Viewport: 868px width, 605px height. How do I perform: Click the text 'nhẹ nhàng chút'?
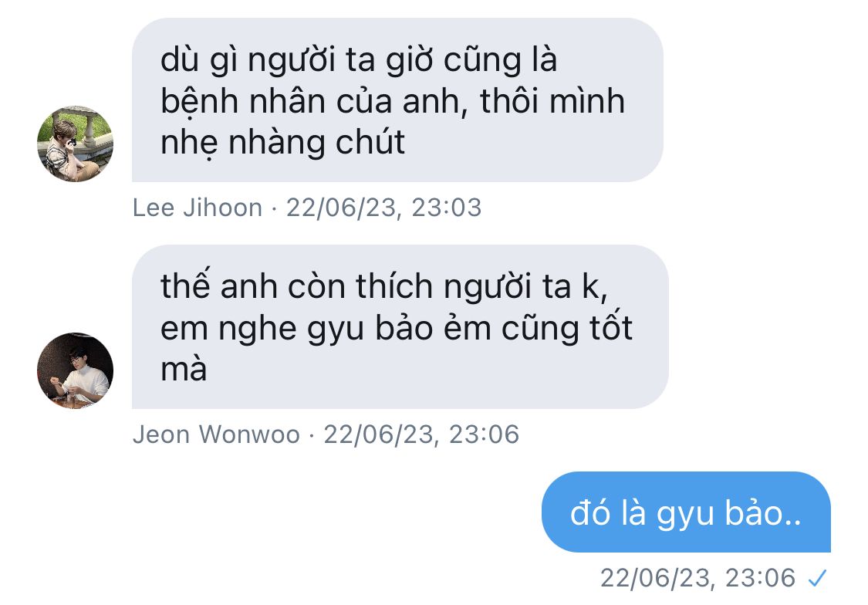point(283,143)
